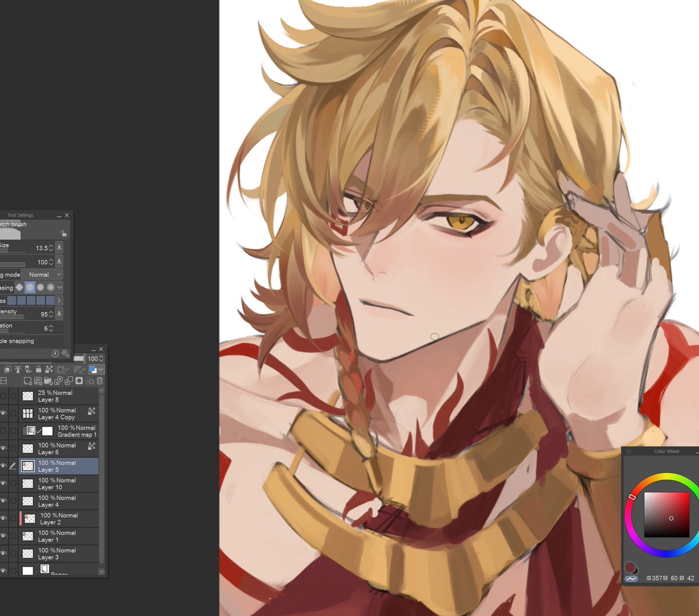
Task: Select the first anti-aliasing option (none)
Action: [19, 287]
